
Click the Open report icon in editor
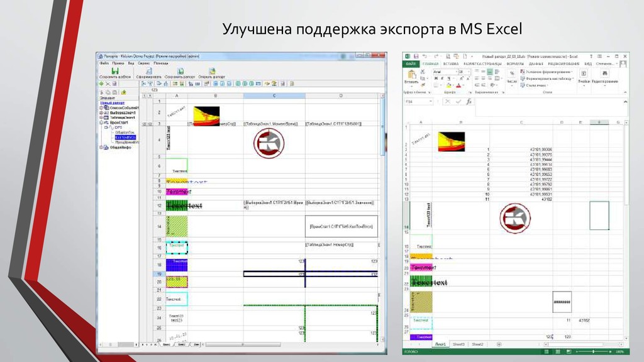[212, 72]
